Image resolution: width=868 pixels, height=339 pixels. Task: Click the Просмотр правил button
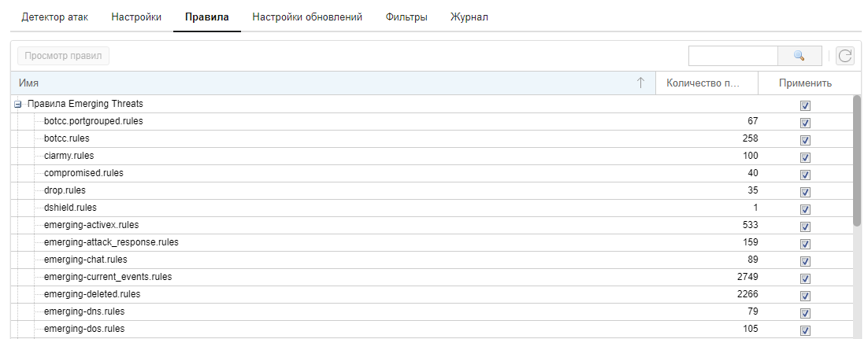point(63,56)
